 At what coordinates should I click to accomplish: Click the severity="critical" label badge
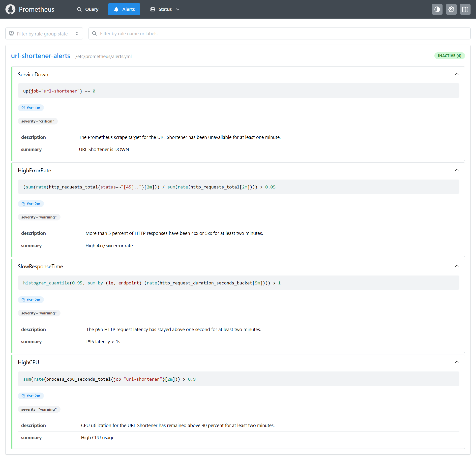(x=38, y=121)
